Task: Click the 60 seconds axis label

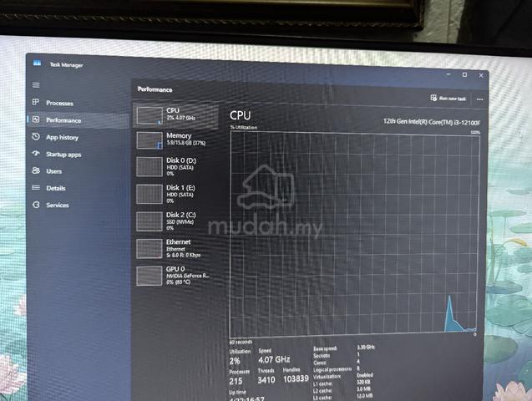Action: click(241, 342)
